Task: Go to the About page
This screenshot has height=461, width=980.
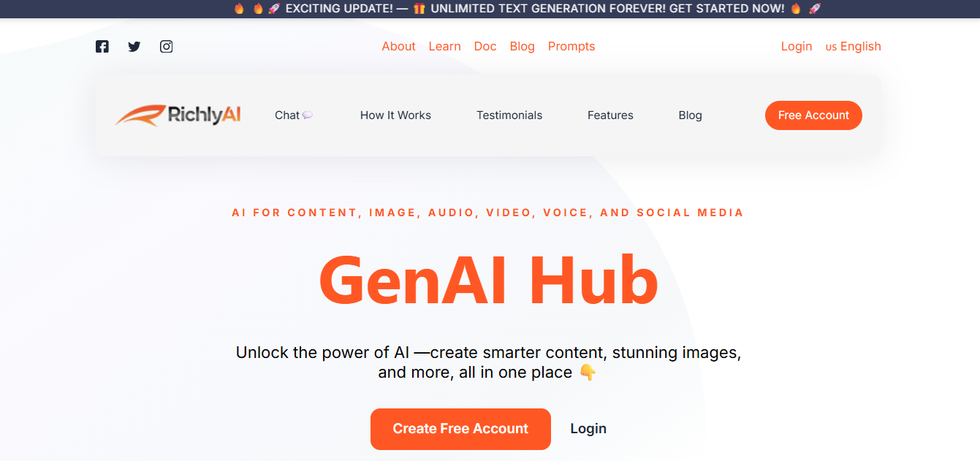Action: click(x=398, y=47)
